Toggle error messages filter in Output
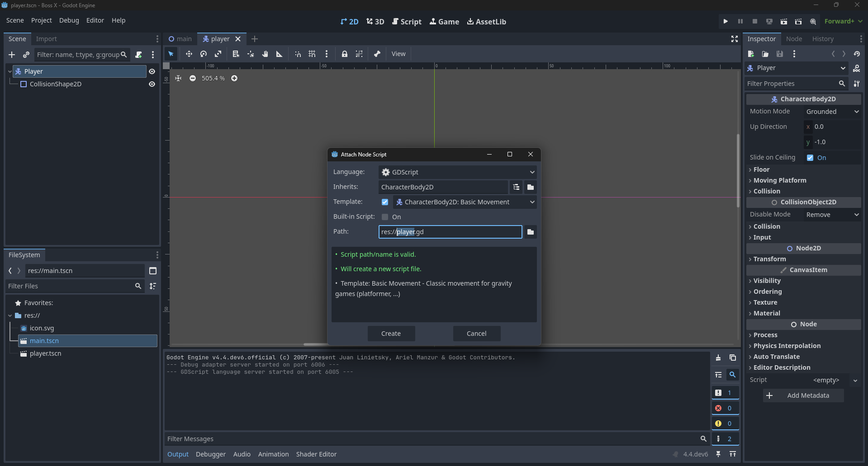This screenshot has height=466, width=868. (725, 408)
